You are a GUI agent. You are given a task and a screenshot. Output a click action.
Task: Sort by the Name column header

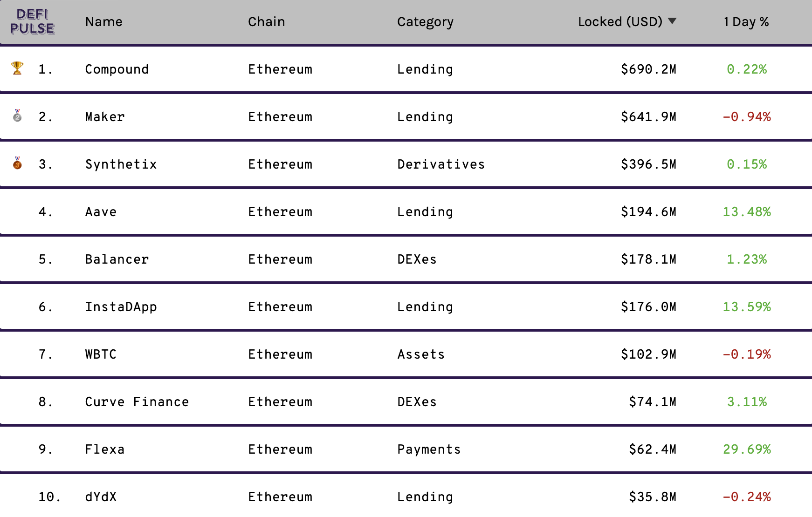coord(103,22)
